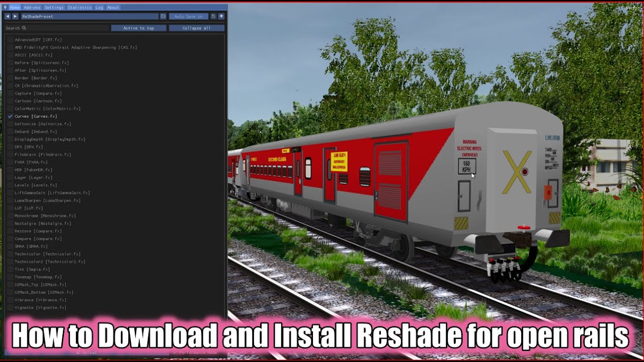Select the Tint [Sepia.fx] entry

pyautogui.click(x=33, y=269)
